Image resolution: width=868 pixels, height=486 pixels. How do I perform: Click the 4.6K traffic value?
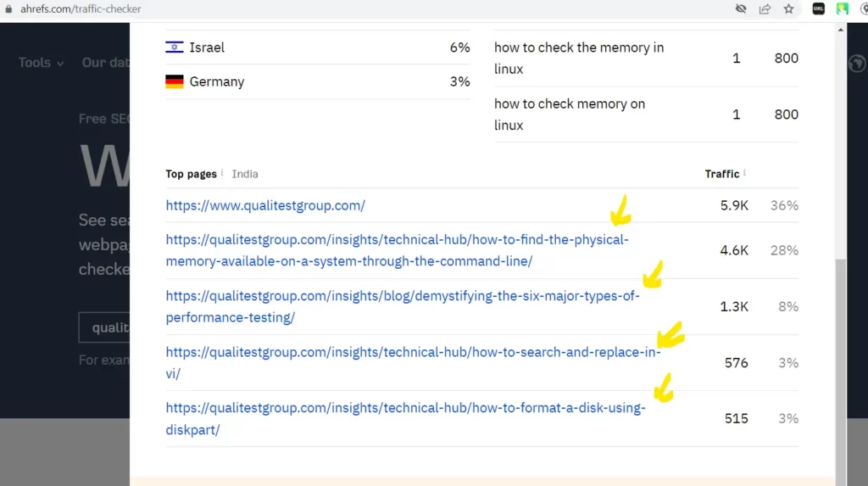[734, 250]
